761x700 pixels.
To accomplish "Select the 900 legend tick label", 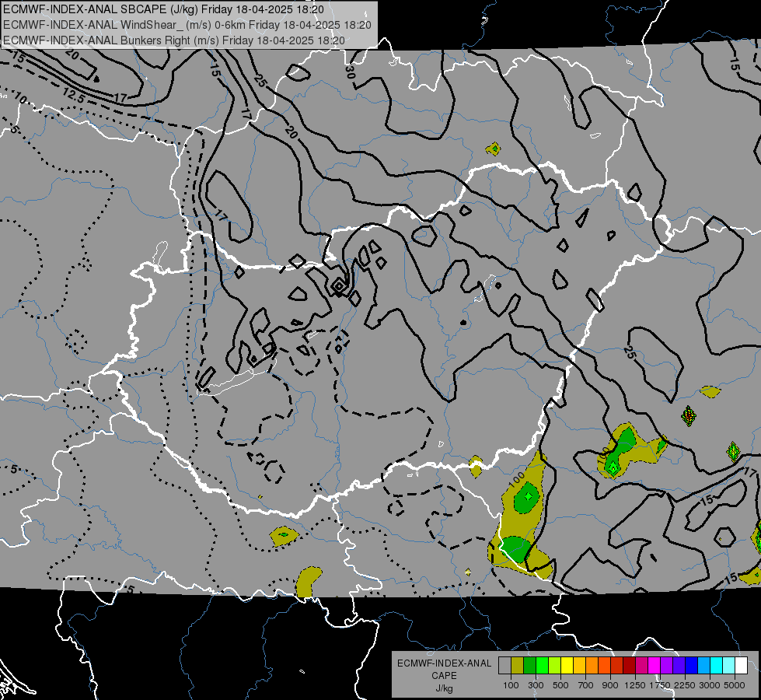I will point(610,685).
